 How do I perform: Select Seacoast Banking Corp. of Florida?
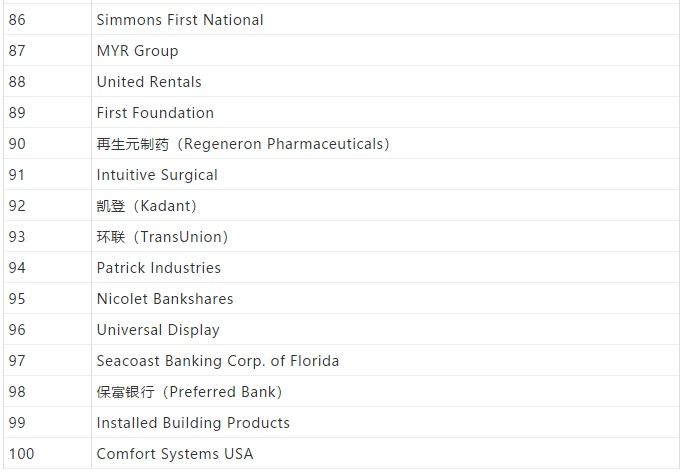click(218, 361)
